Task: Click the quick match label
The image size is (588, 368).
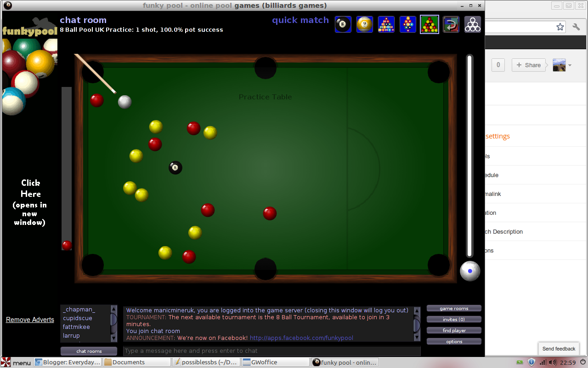Action: pyautogui.click(x=300, y=20)
